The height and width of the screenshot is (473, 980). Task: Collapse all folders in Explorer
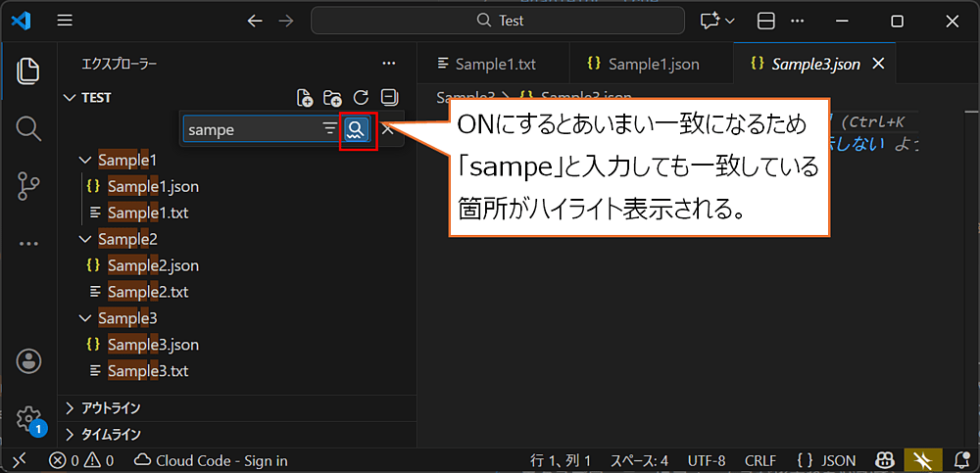tap(389, 98)
